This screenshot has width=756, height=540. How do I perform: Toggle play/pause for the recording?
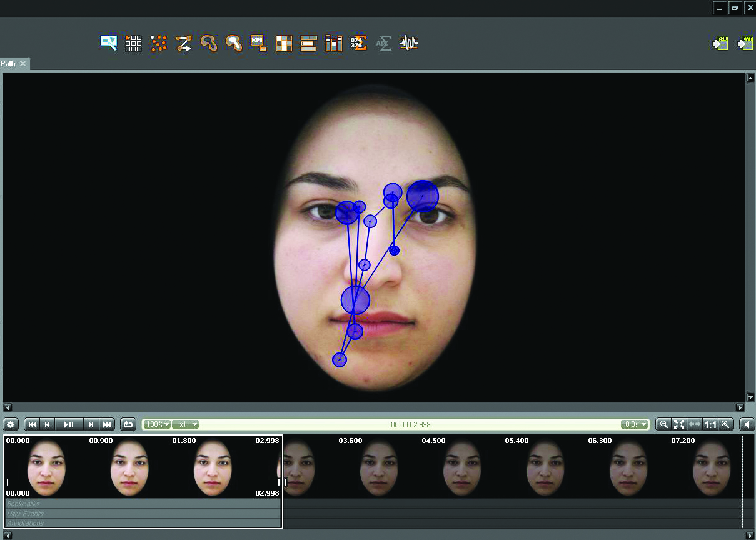[69, 424]
